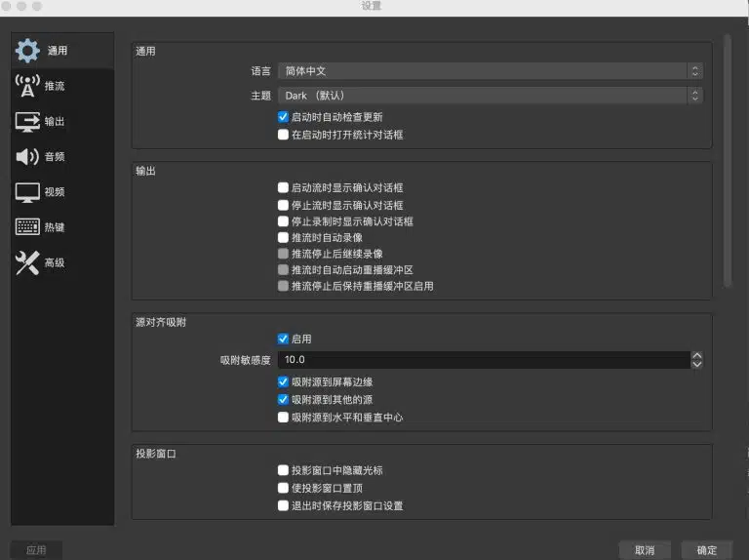Enable 投影窗口中隐藏光标 checkbox
The height and width of the screenshot is (560, 749).
point(283,470)
